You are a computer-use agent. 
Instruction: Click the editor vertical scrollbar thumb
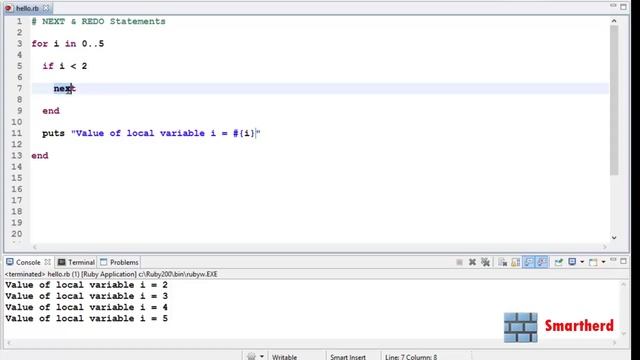[614, 100]
